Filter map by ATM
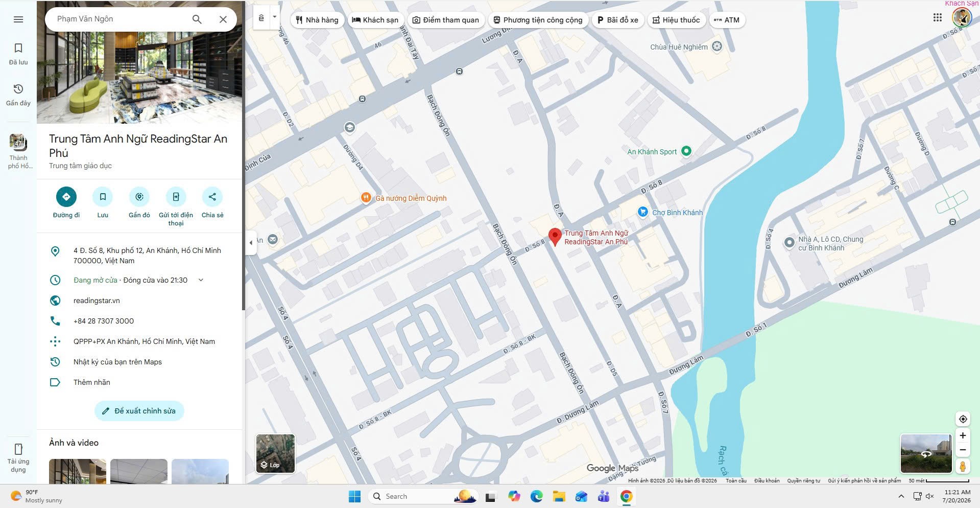This screenshot has height=508, width=980. [727, 20]
